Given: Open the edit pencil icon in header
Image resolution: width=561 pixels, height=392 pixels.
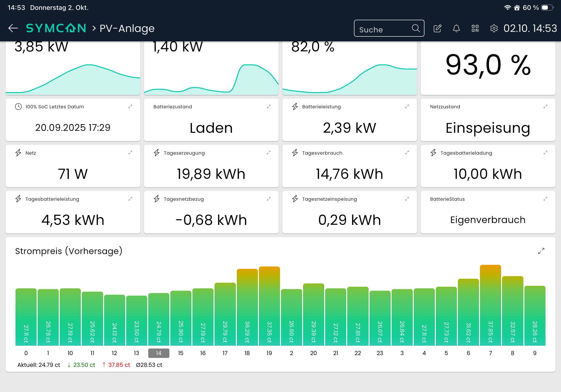Looking at the screenshot, I should click(x=437, y=28).
